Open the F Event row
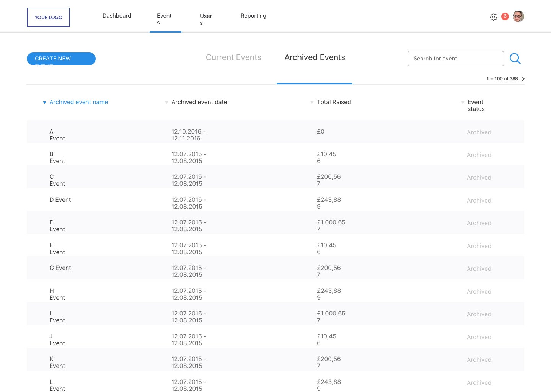The width and height of the screenshot is (551, 392). tap(275, 245)
